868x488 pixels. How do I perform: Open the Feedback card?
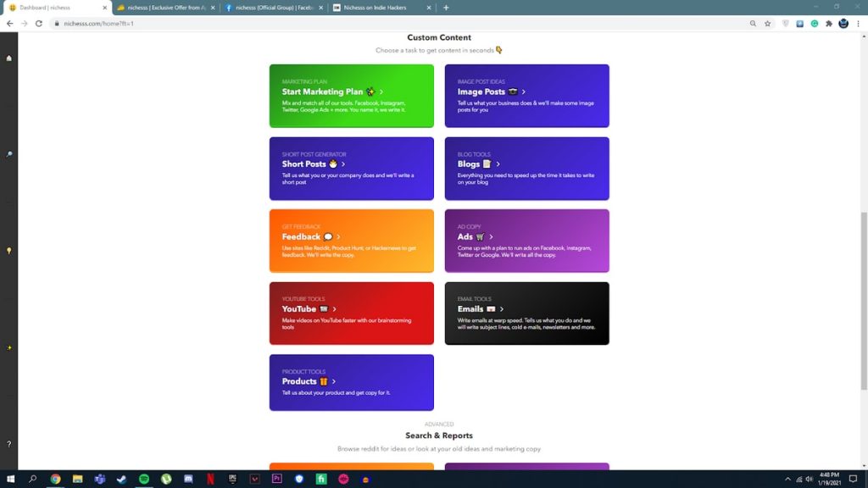point(352,241)
